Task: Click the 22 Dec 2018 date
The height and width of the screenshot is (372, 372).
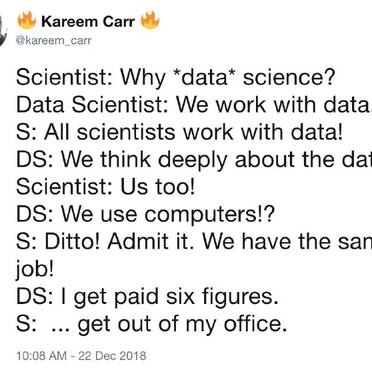Action: 112,355
